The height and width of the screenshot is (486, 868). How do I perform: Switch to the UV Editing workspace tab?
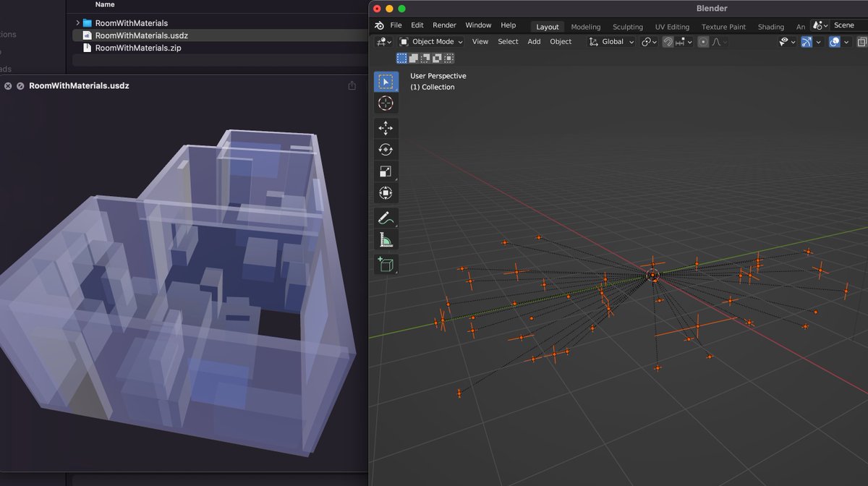coord(673,27)
